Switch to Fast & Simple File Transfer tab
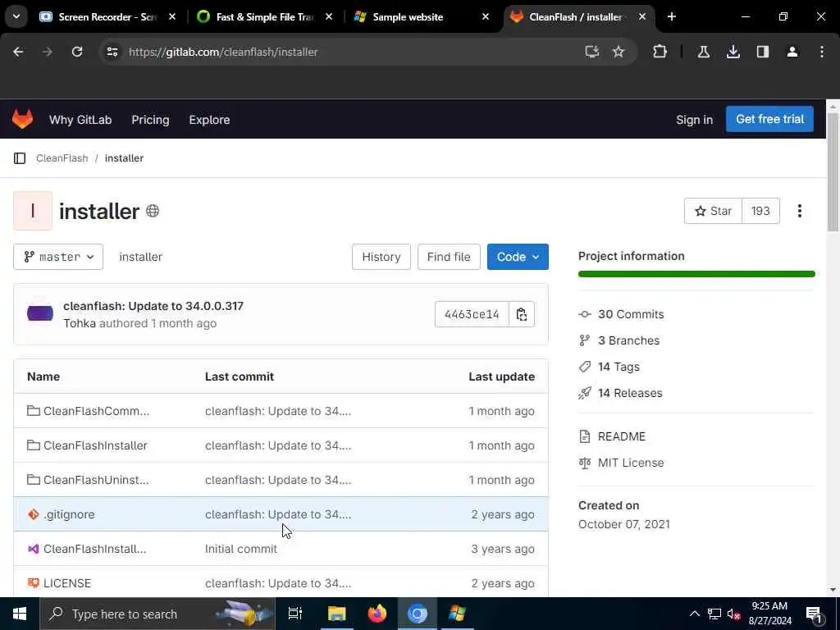 coord(265,16)
